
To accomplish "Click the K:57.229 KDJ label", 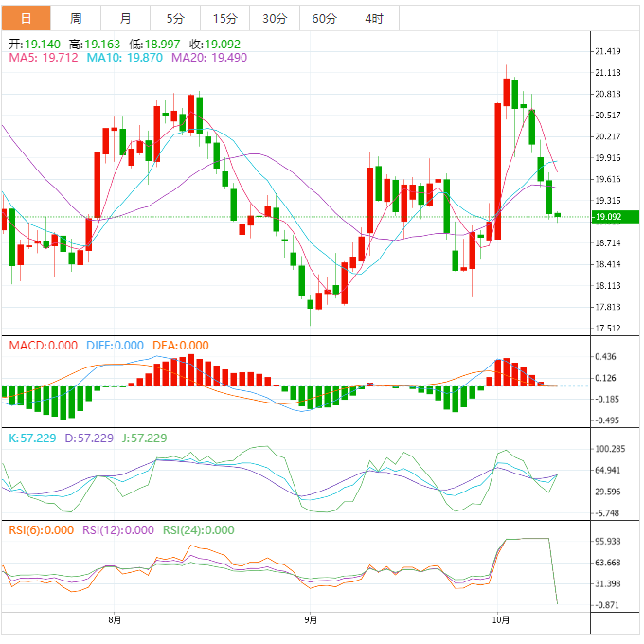I will 32,438.
